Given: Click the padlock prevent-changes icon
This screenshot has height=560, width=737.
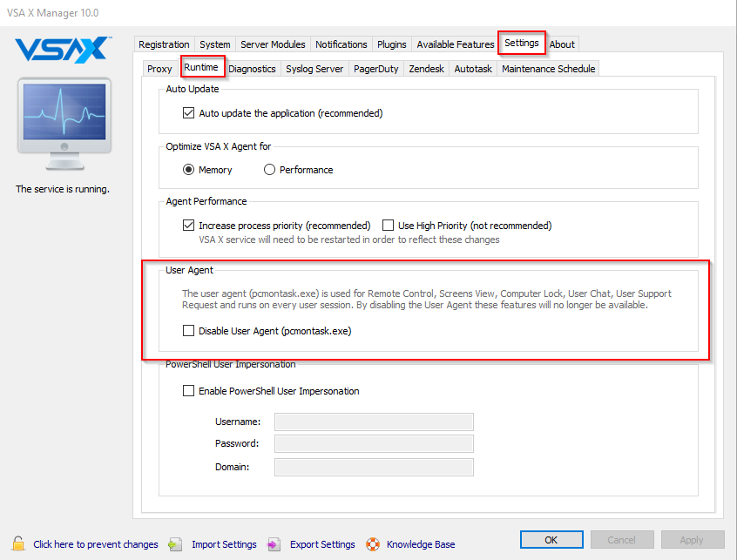Looking at the screenshot, I should pos(18,543).
